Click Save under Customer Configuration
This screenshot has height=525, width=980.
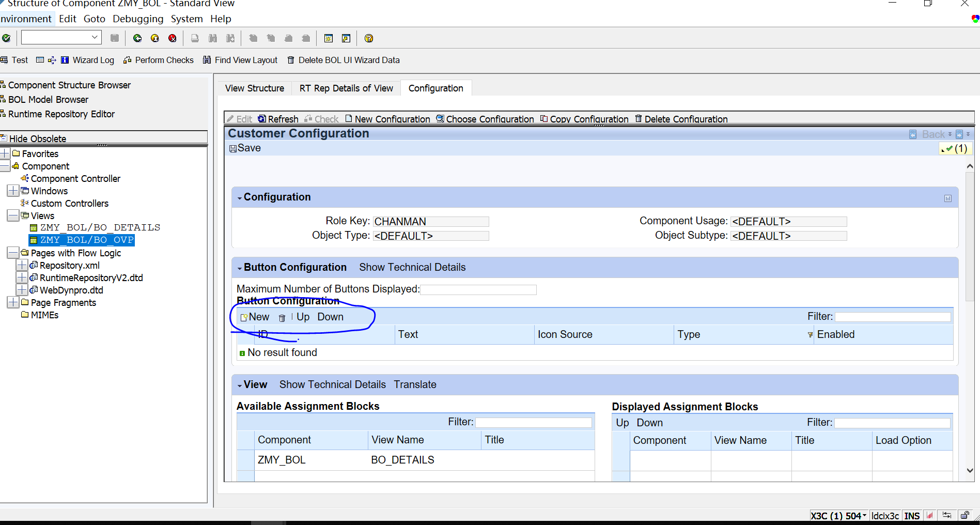245,148
